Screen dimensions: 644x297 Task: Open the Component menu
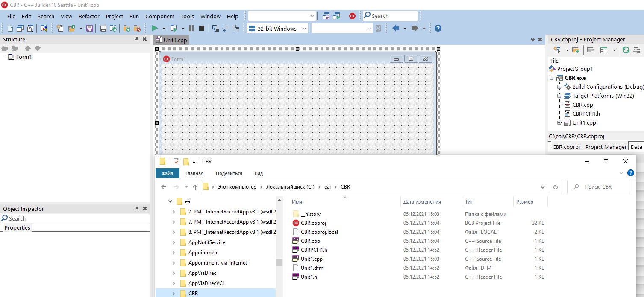(x=160, y=16)
